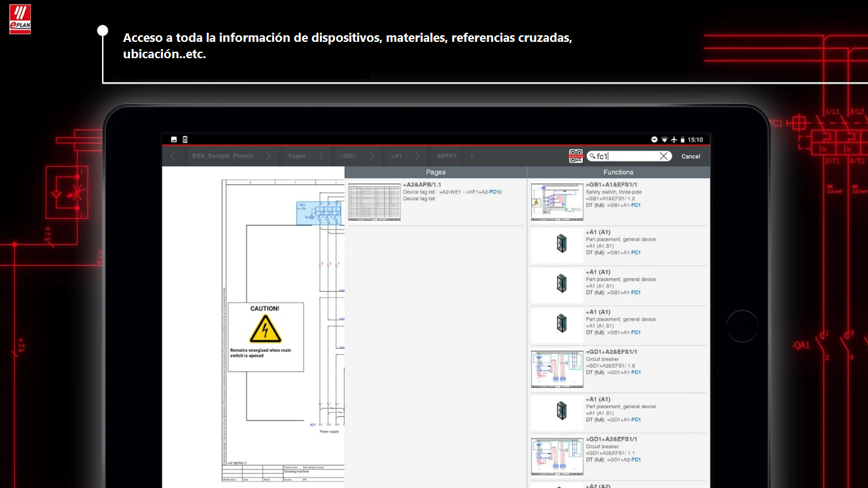This screenshot has width=868, height=488.
Task: Select the Pages column header
Action: pos(436,172)
